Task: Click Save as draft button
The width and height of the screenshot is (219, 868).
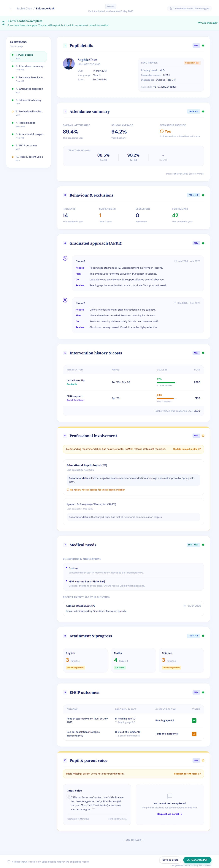Action: tap(170, 860)
